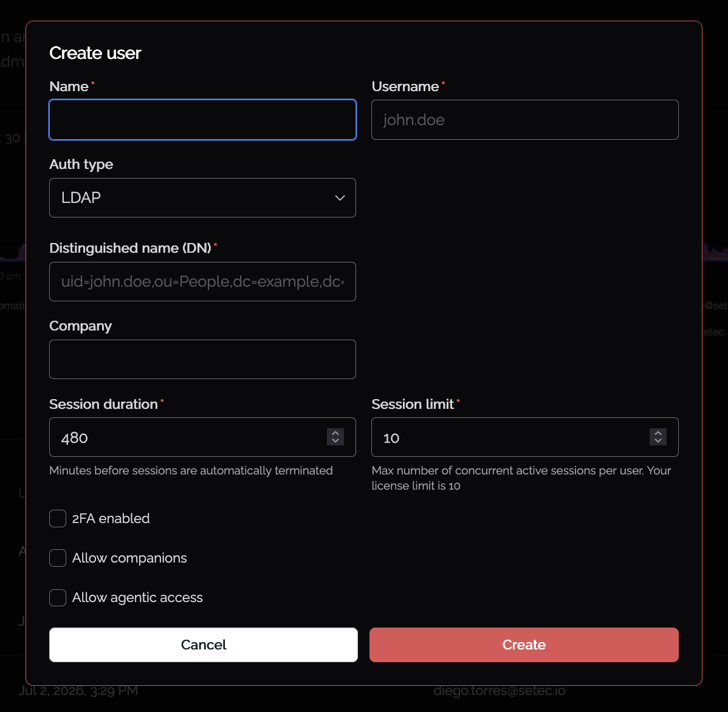Click the chevron icon in Auth type
728x712 pixels.
pyautogui.click(x=340, y=197)
